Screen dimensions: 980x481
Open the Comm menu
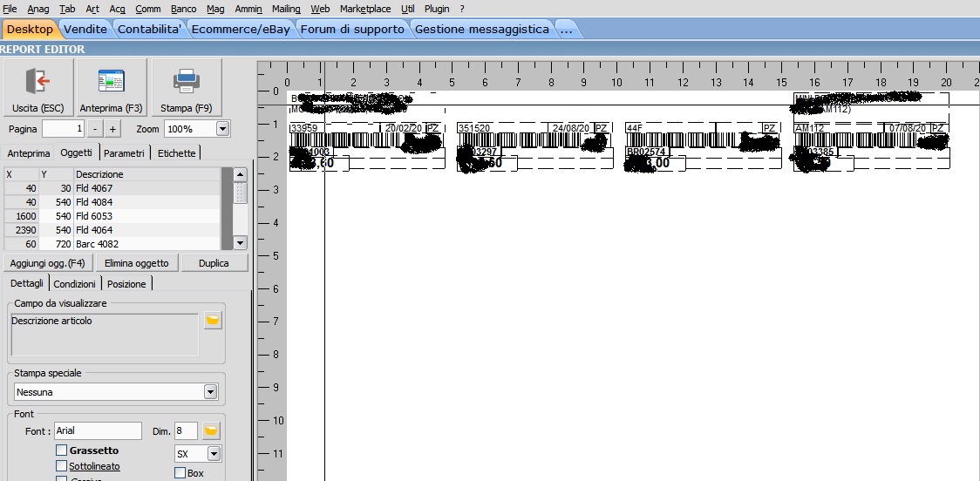(x=147, y=9)
